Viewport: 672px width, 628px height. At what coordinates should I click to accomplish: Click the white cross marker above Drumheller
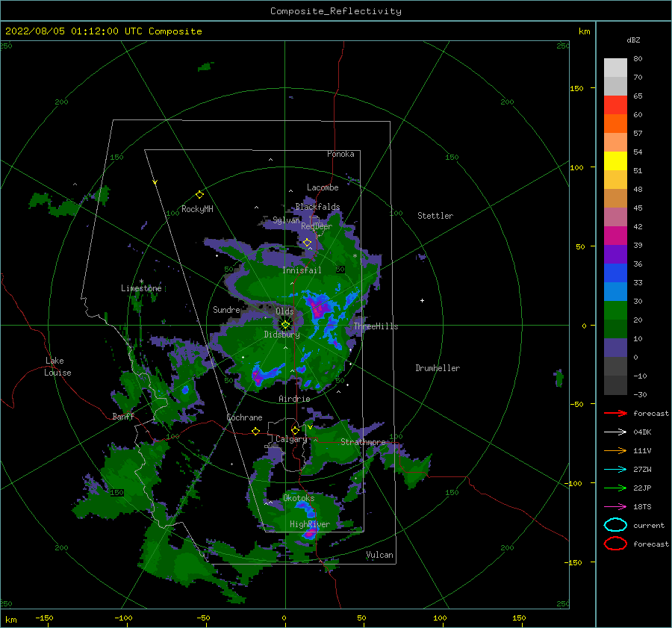point(422,300)
